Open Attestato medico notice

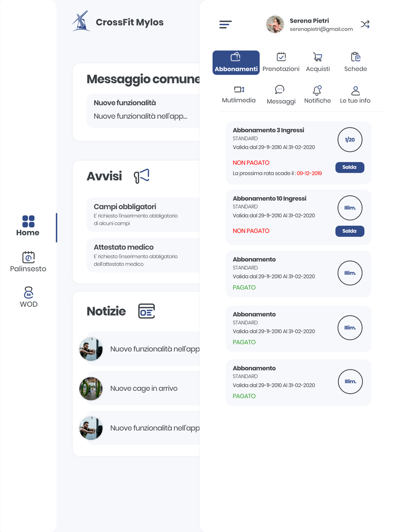[143, 255]
